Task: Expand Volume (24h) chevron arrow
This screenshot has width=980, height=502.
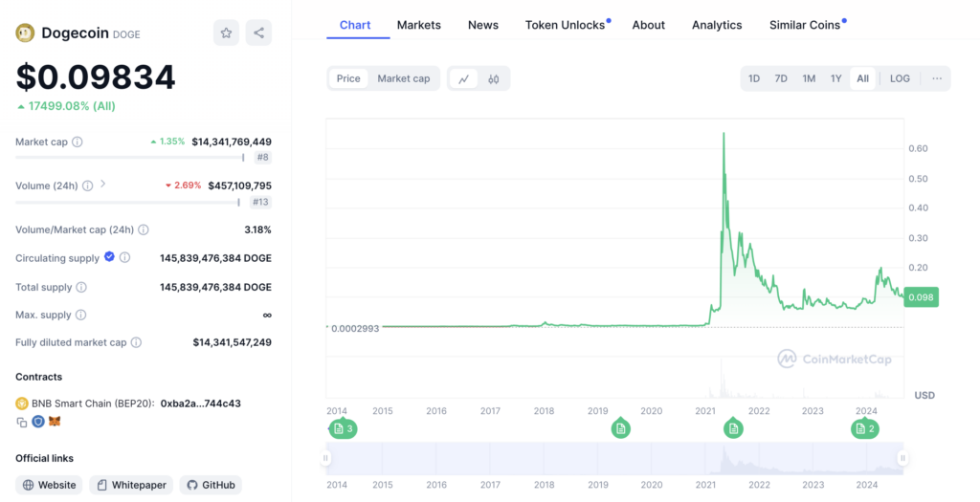Action: pyautogui.click(x=103, y=185)
